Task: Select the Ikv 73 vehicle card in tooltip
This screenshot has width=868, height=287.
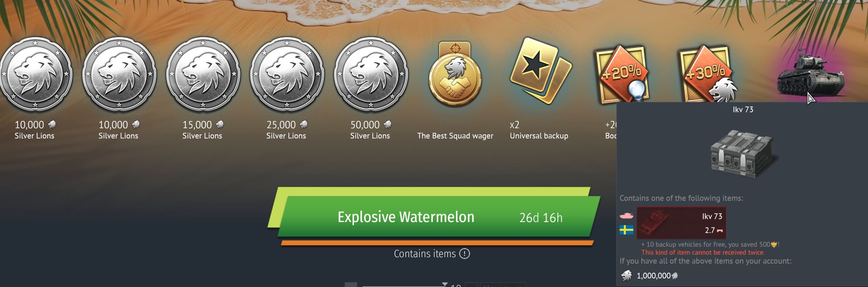Action: (x=681, y=223)
